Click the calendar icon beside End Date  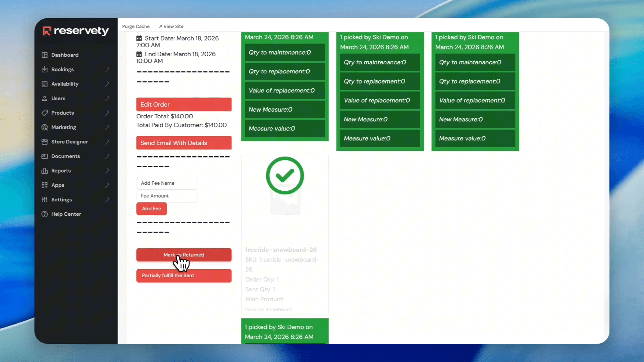139,54
